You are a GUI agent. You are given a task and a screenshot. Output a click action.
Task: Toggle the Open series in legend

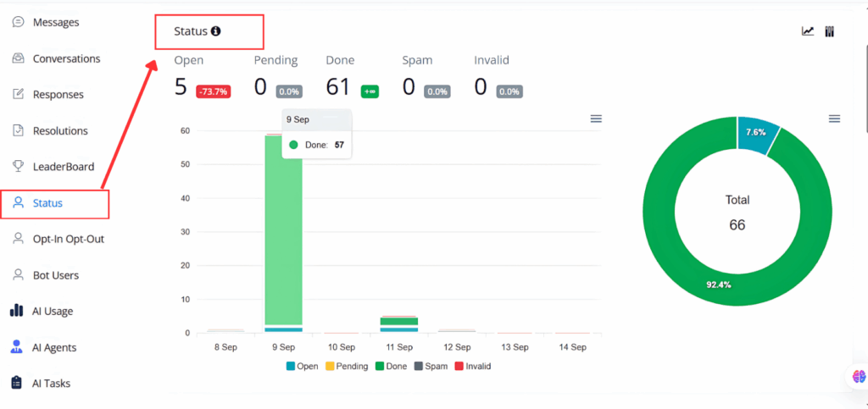[x=303, y=367]
